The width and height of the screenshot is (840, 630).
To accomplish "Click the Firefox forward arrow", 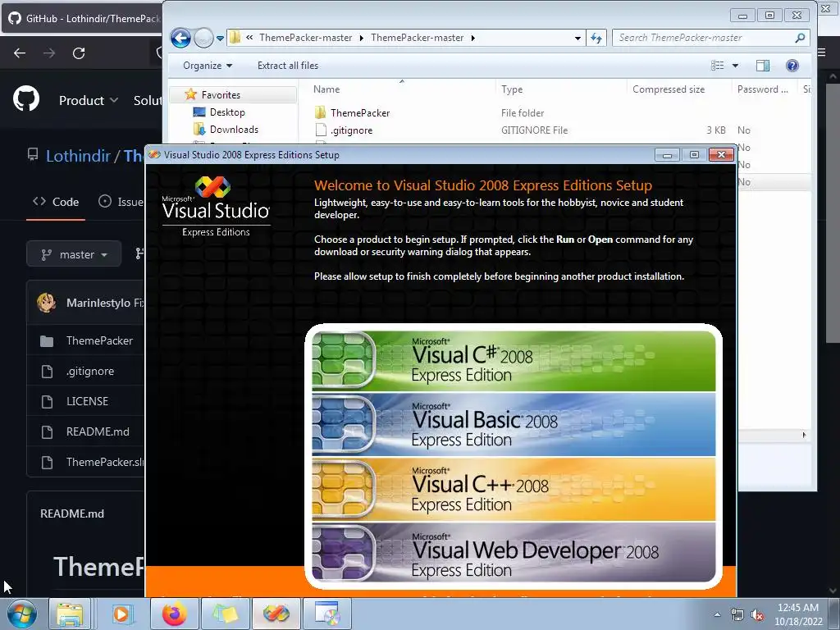I will 49,53.
